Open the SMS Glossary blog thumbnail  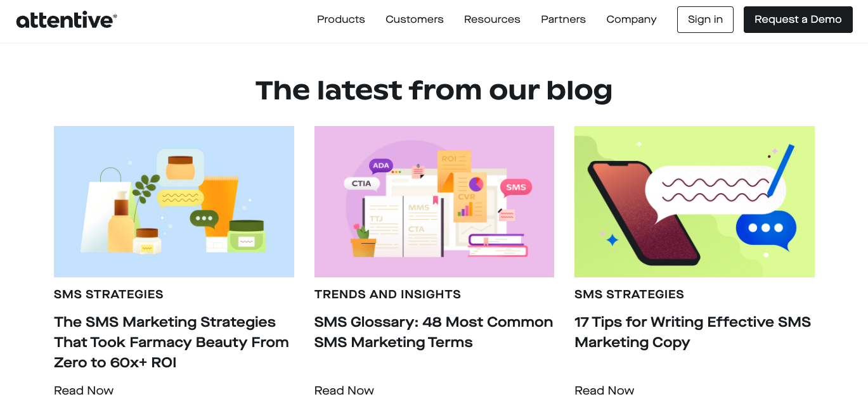[x=434, y=201]
